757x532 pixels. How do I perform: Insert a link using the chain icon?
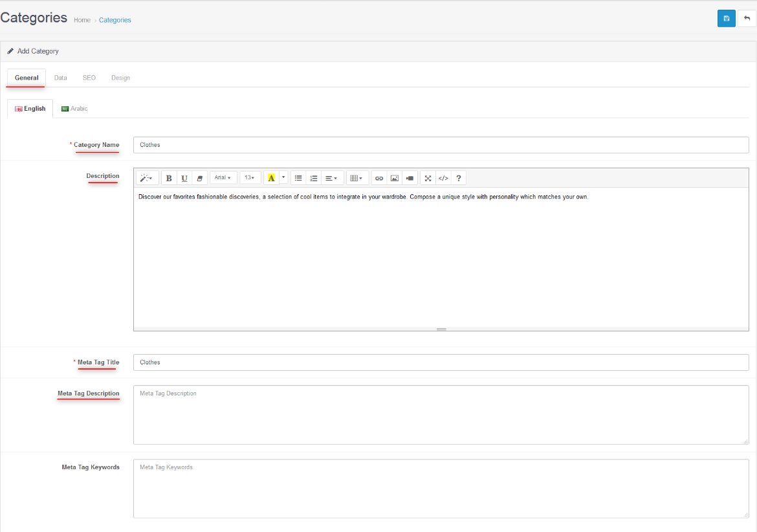[x=379, y=178]
